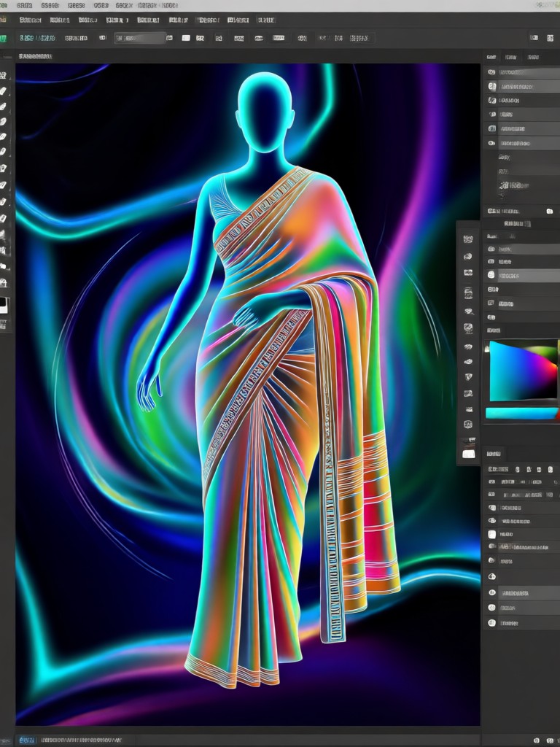Select layer row with the white square thumbnail
The image size is (560, 747).
coord(522,535)
